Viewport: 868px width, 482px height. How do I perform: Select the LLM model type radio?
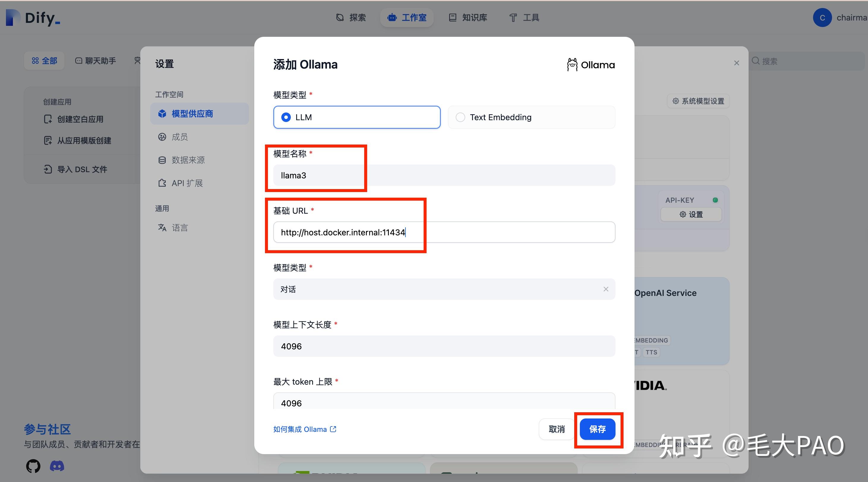(x=357, y=117)
